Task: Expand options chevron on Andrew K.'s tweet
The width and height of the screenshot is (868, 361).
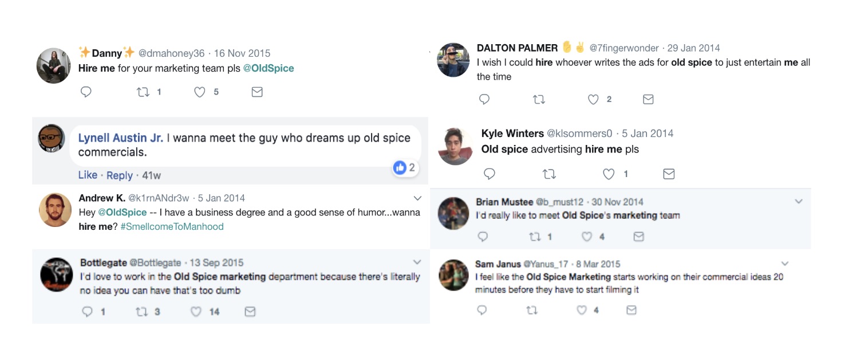Action: [x=417, y=198]
